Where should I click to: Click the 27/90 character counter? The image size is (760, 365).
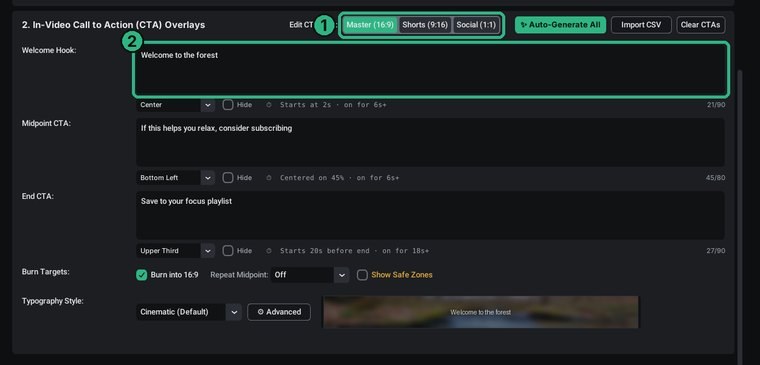tap(715, 251)
